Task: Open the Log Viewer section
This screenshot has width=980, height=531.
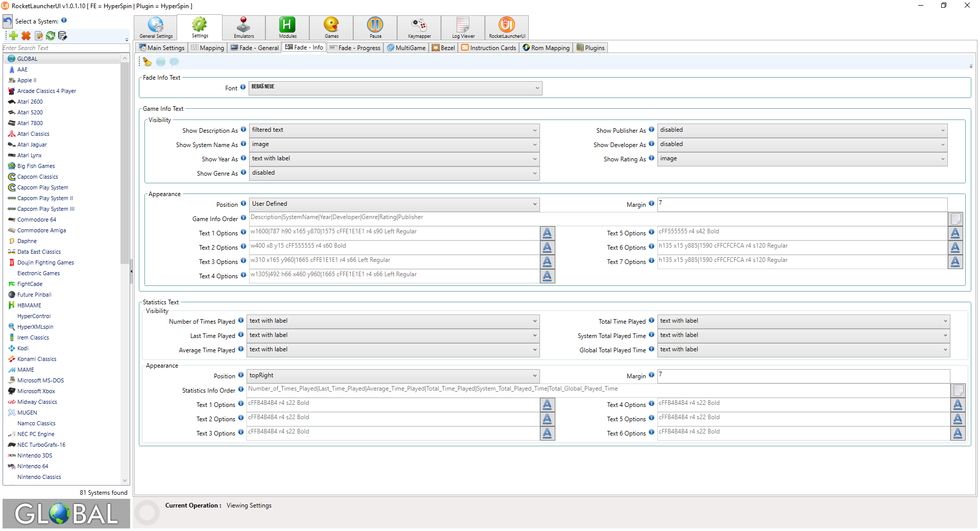Action: [x=463, y=28]
